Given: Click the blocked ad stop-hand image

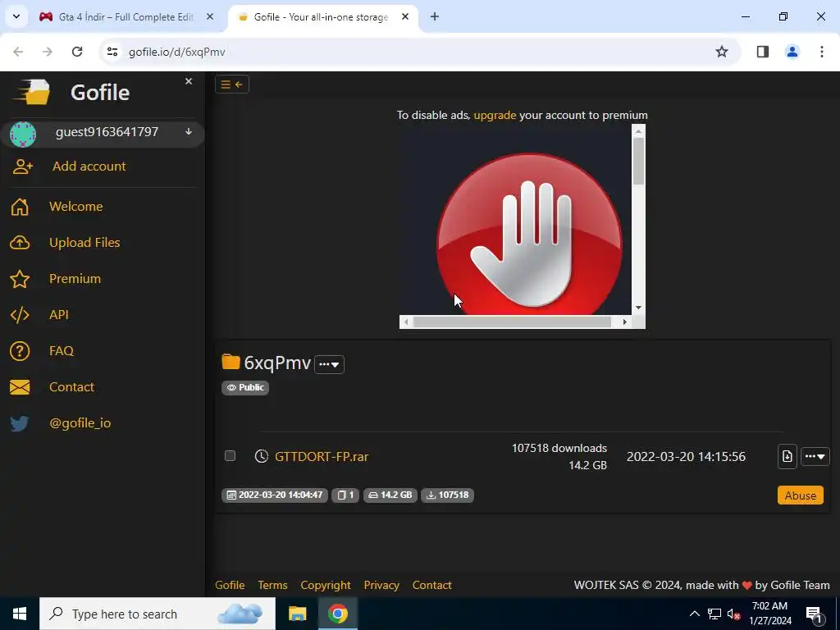Looking at the screenshot, I should [529, 234].
